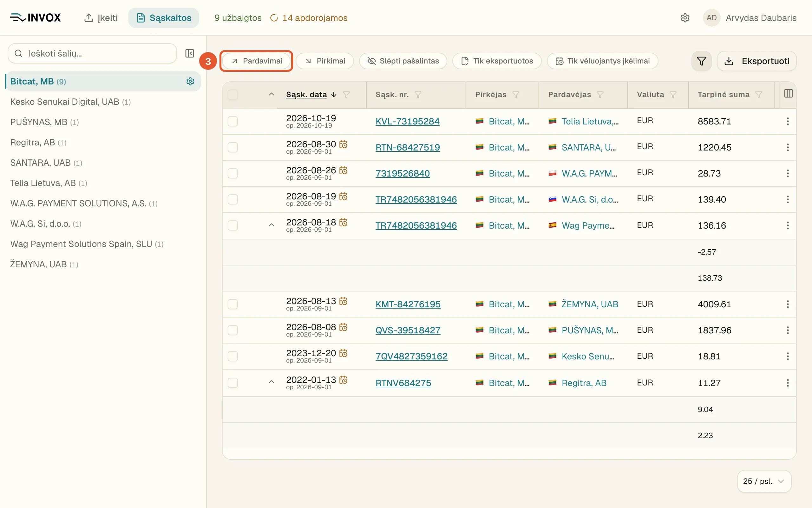Image resolution: width=812 pixels, height=508 pixels.
Task: Open row menu for 139.40 invoice
Action: [x=788, y=199]
